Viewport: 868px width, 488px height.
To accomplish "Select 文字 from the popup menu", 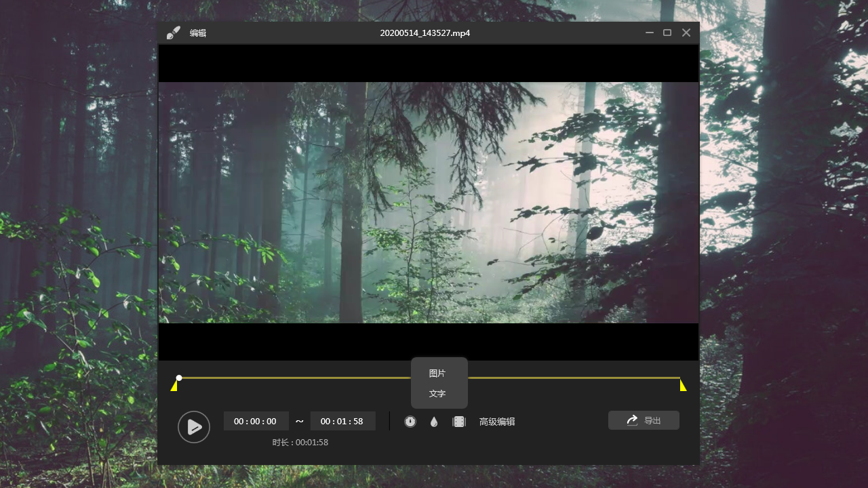I will point(437,394).
